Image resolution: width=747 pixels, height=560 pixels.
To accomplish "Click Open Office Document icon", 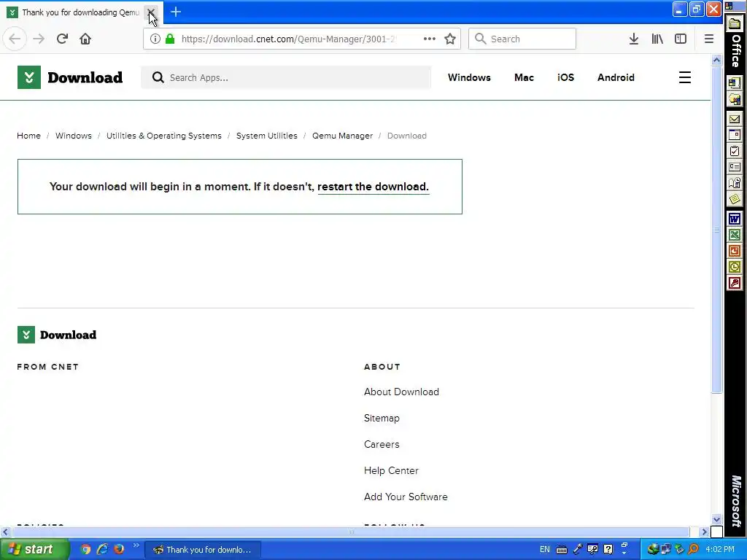I will click(734, 99).
